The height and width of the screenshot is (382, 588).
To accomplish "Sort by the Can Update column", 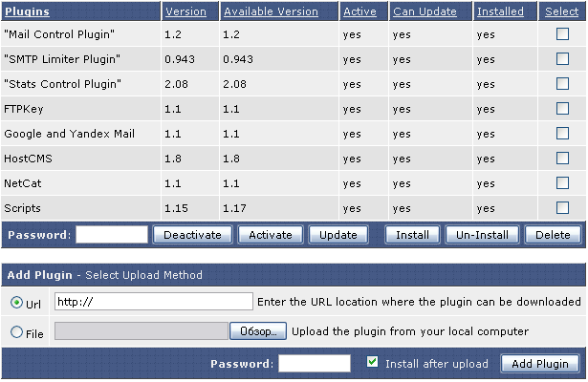I will pos(424,11).
